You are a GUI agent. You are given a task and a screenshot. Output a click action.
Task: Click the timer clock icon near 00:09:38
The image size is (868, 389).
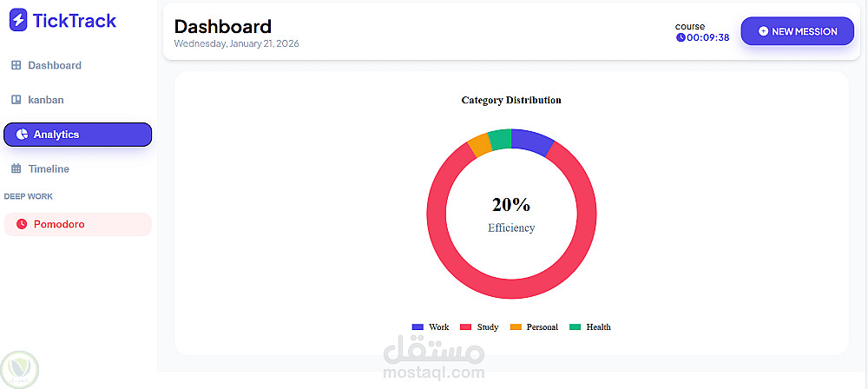tap(681, 37)
